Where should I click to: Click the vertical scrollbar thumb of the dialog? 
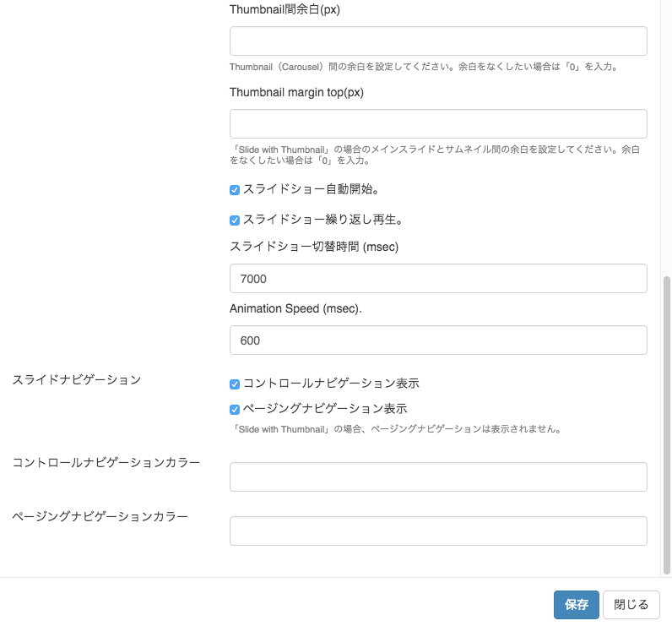(x=666, y=425)
